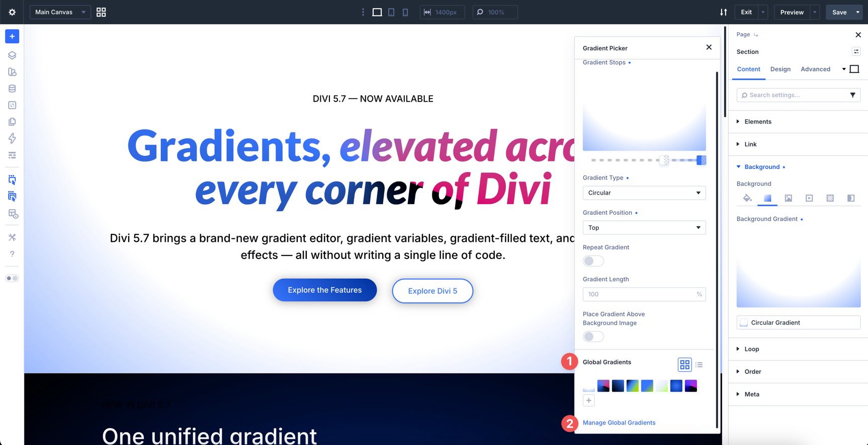
Task: Click the Section panel options icon
Action: point(856,51)
